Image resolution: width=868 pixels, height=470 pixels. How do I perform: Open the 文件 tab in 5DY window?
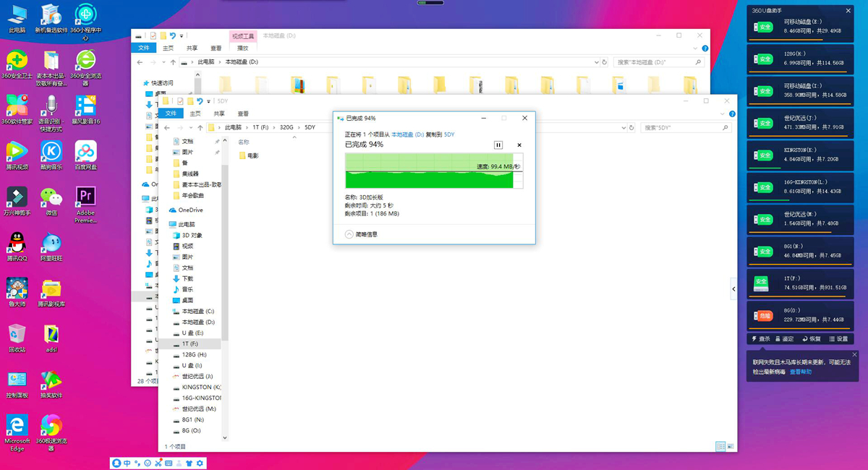(171, 114)
